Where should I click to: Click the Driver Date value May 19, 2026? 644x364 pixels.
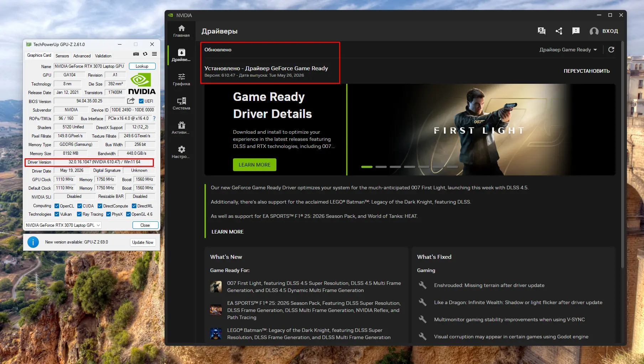coord(72,170)
